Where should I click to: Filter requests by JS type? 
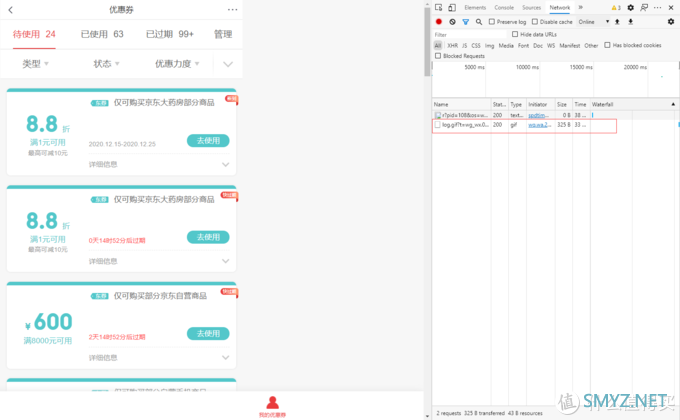464,45
